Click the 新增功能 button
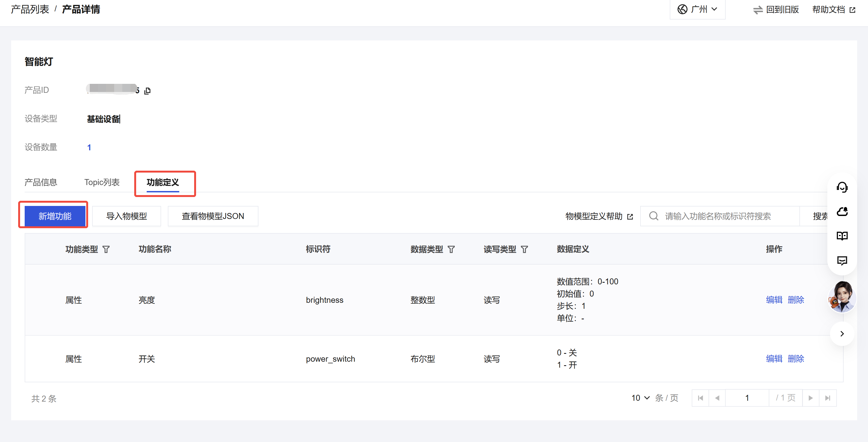 pyautogui.click(x=55, y=216)
